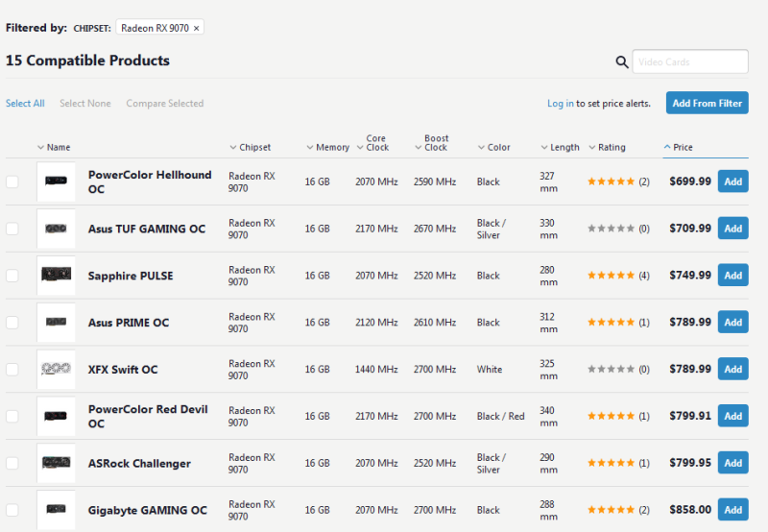Focus the Video Cards search field
This screenshot has height=532, width=768.
point(690,61)
